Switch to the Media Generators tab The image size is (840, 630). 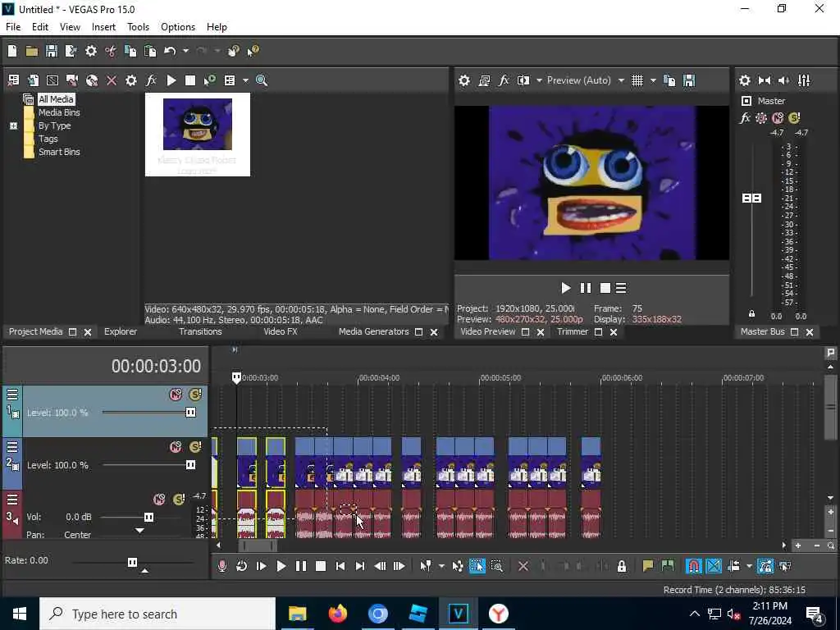373,331
